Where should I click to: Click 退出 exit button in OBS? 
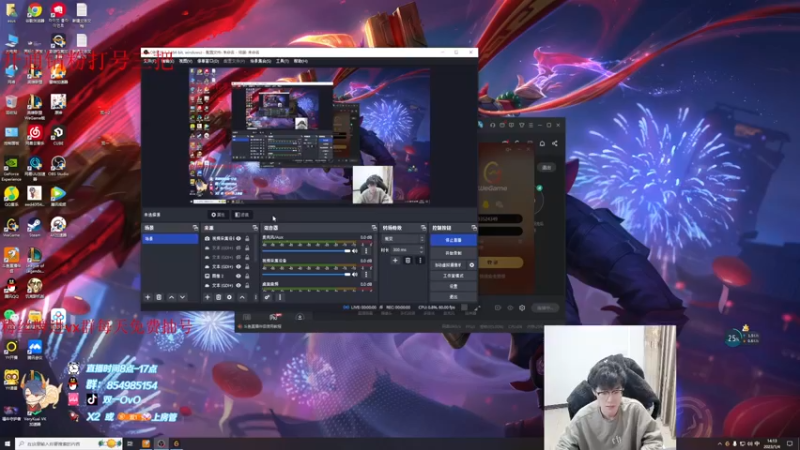(x=454, y=296)
